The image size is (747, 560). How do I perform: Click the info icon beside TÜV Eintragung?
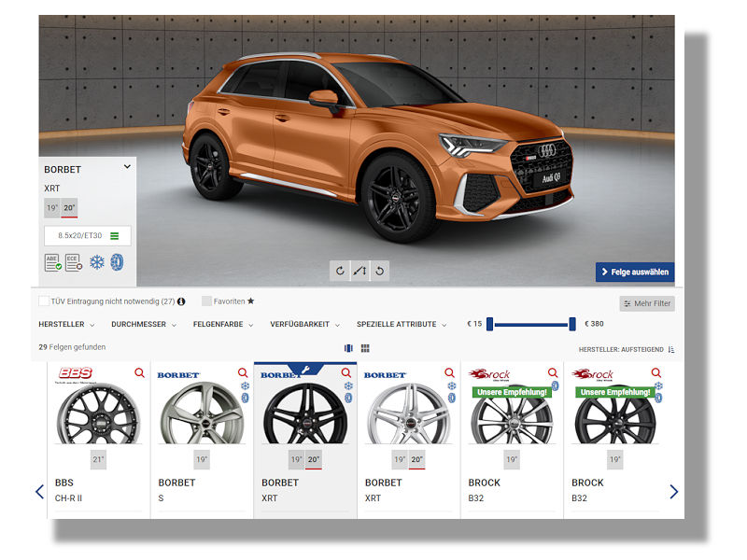(181, 301)
